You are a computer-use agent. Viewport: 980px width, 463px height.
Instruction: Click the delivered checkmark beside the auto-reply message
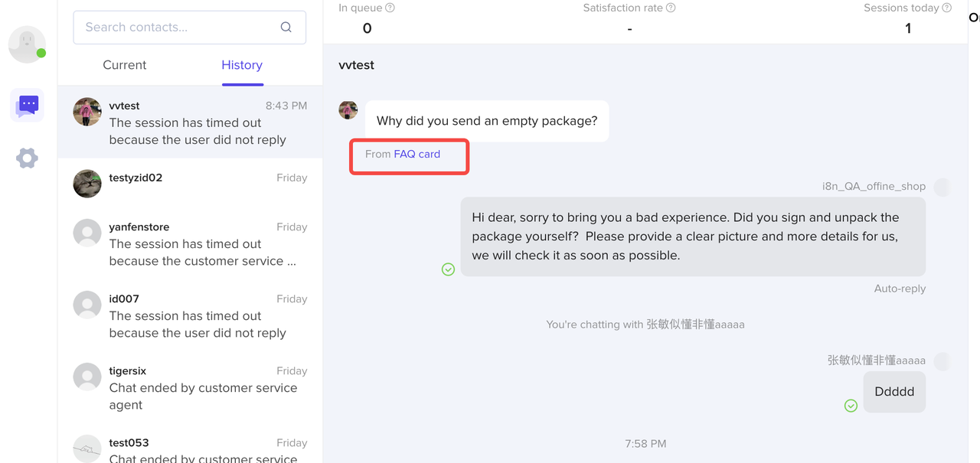tap(448, 269)
